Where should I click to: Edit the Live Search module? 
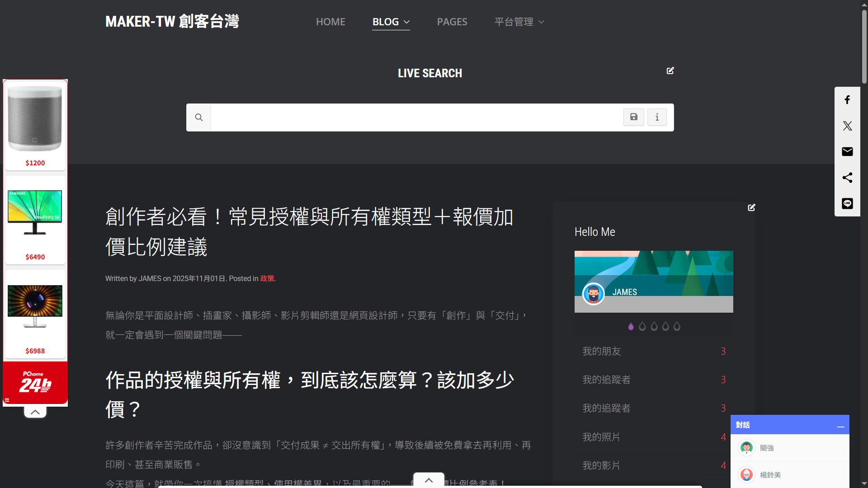(x=670, y=70)
